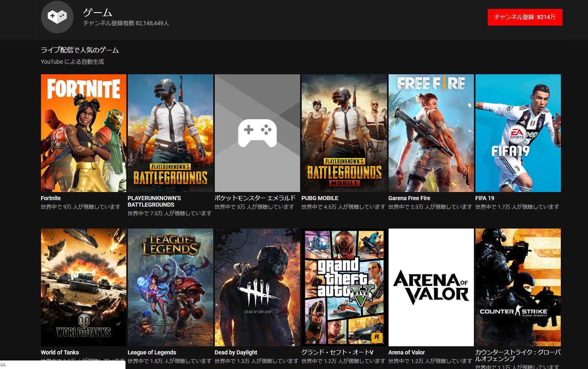Click the YouTube による自動生成 subtitle text
The image size is (588, 369).
pyautogui.click(x=72, y=62)
